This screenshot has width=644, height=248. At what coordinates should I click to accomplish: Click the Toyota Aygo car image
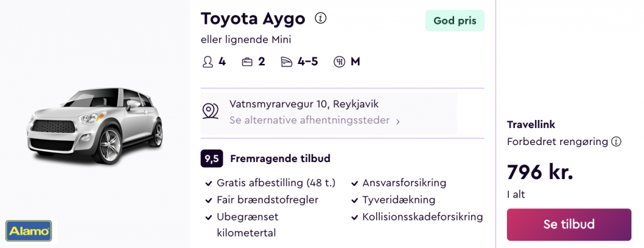pos(94,126)
